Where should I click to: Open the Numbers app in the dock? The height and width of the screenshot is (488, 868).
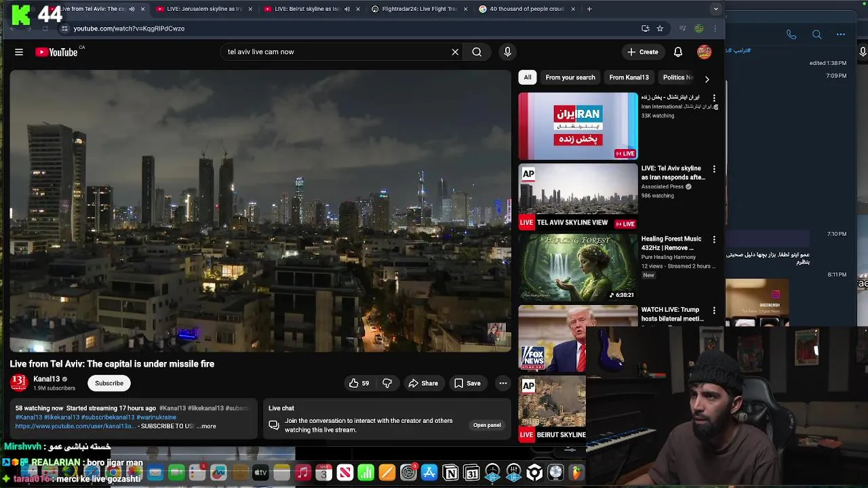pyautogui.click(x=366, y=472)
